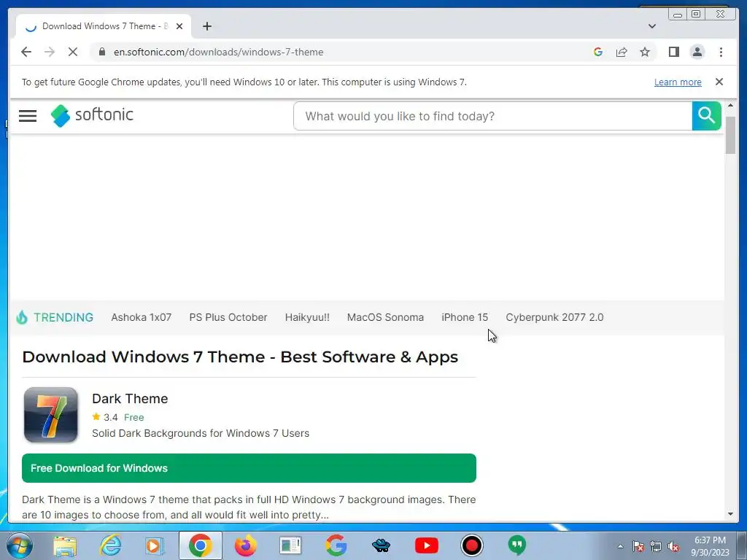Go back to the previous page
The width and height of the screenshot is (747, 560).
pos(26,52)
